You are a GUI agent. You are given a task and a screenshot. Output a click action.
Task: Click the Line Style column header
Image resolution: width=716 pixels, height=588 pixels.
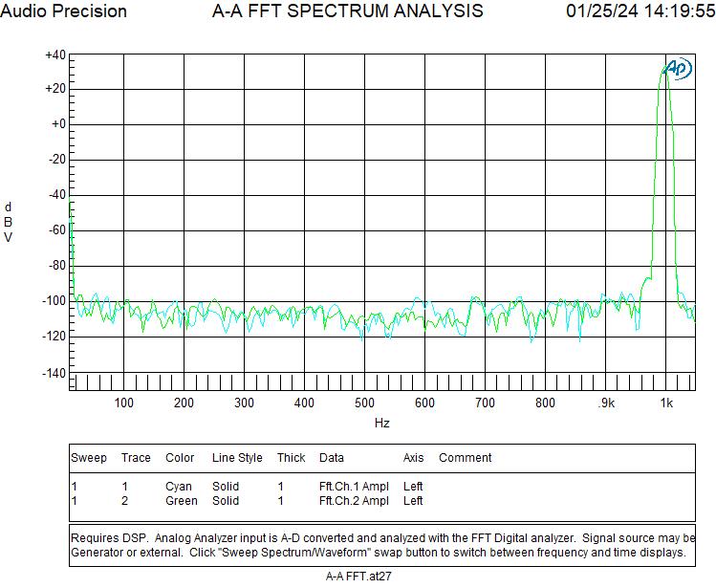point(237,458)
